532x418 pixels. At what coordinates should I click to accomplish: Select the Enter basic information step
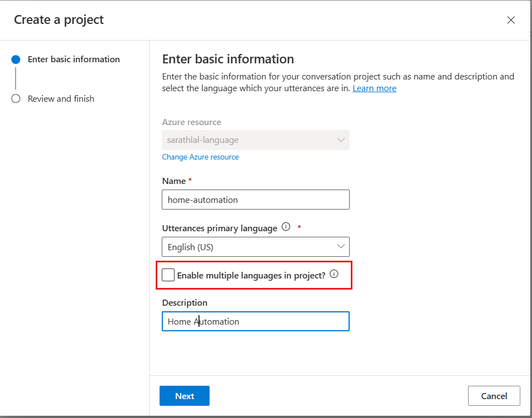(x=74, y=59)
